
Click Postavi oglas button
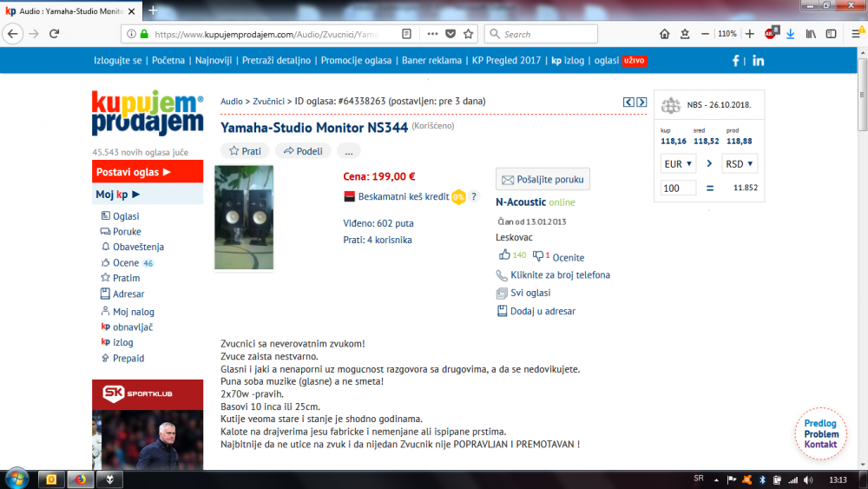(x=148, y=172)
